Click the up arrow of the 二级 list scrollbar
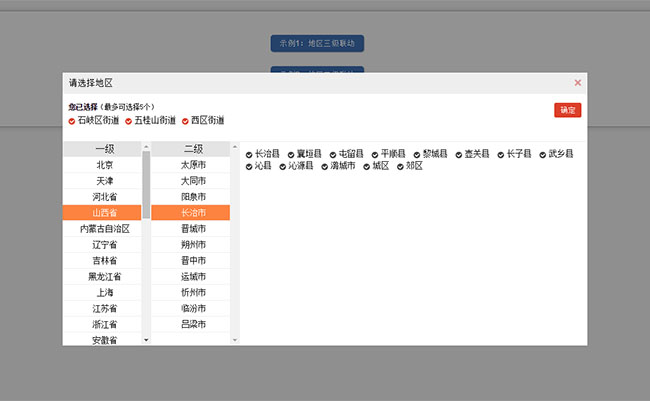This screenshot has width=650, height=401. (235, 148)
